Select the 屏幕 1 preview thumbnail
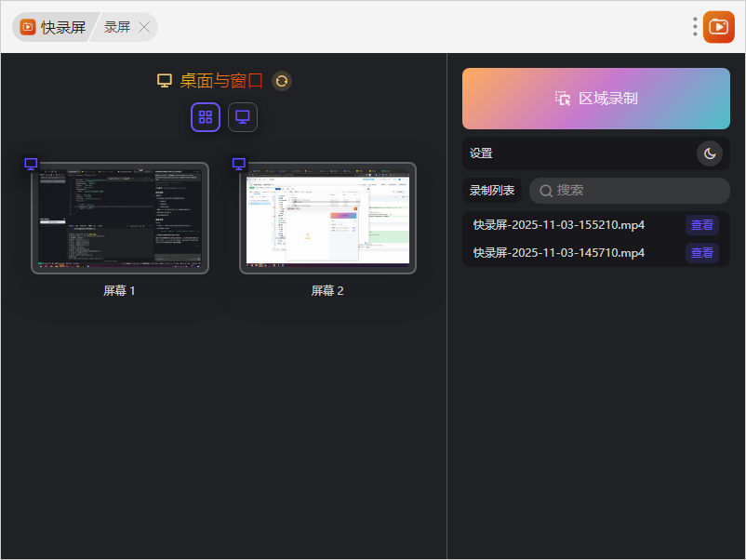Screen dimensions: 746x560 [120, 219]
